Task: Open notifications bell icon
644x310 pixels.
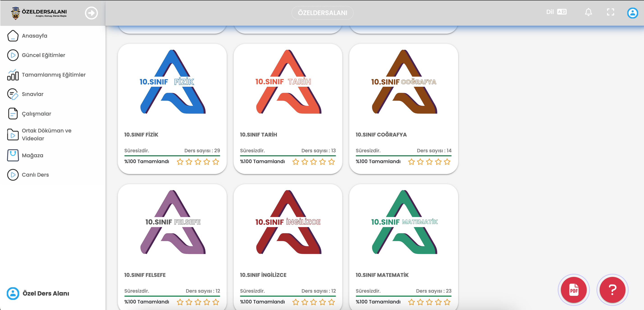Action: tap(588, 12)
